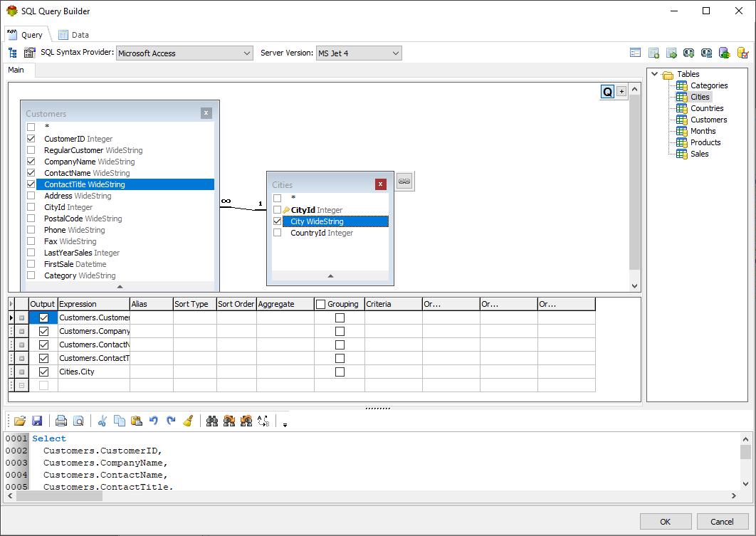Add a new table object with plus icon
The height and width of the screenshot is (536, 756).
(653, 53)
